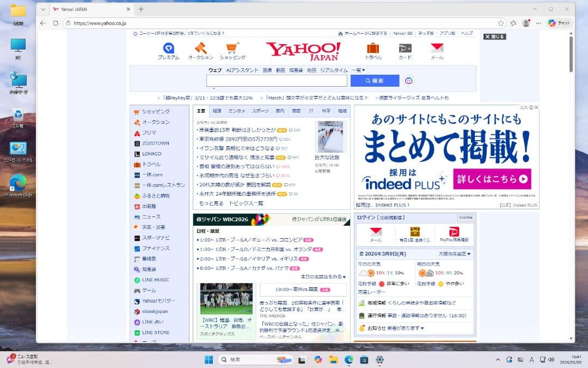Click the AI assistant robot icon beside search
This screenshot has width=588, height=368.
click(x=409, y=80)
